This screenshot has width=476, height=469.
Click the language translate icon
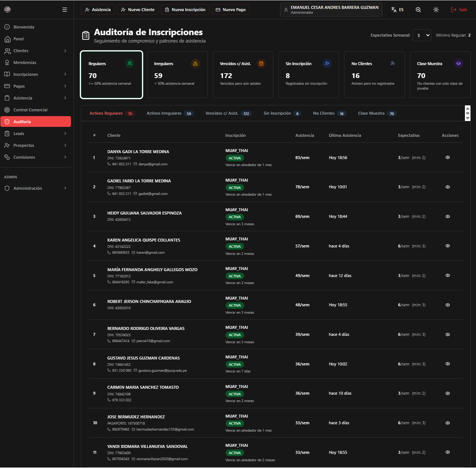coord(394,10)
